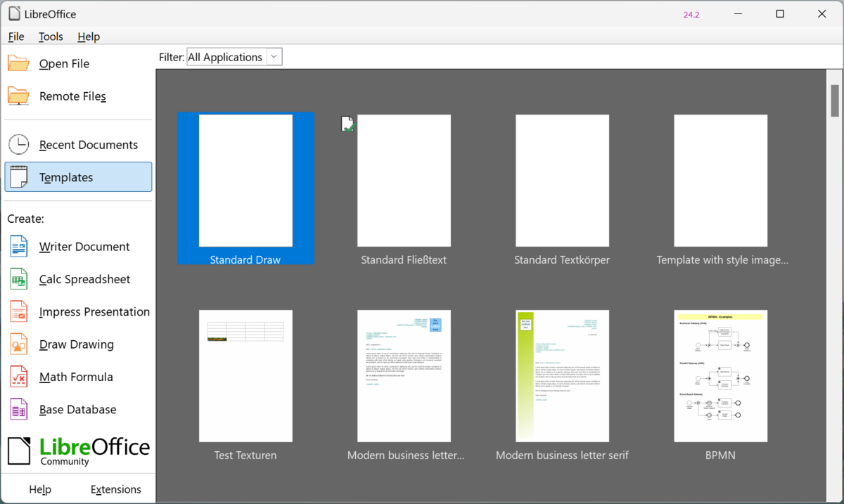Click the LibreOffice Community logo
The image size is (844, 504).
[78, 451]
